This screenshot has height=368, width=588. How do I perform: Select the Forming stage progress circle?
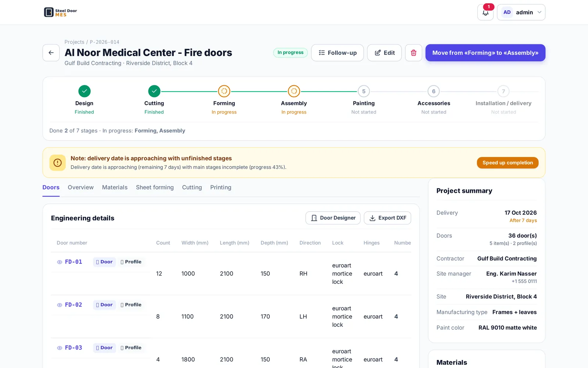224,91
